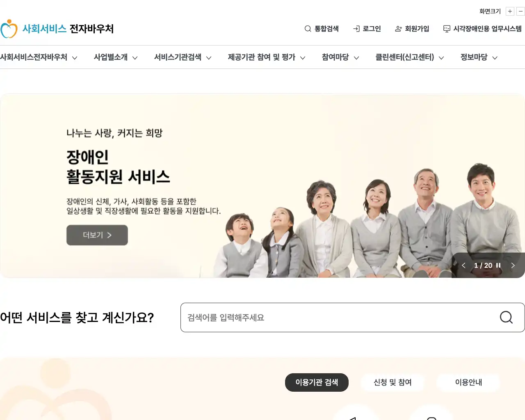Image resolution: width=525 pixels, height=420 pixels.
Task: Decrease screen size with minus button
Action: point(520,11)
